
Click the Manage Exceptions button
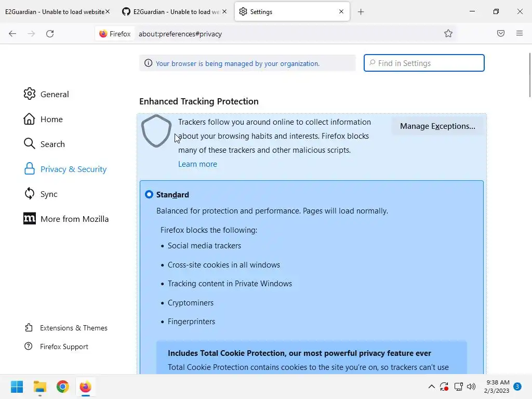(437, 126)
